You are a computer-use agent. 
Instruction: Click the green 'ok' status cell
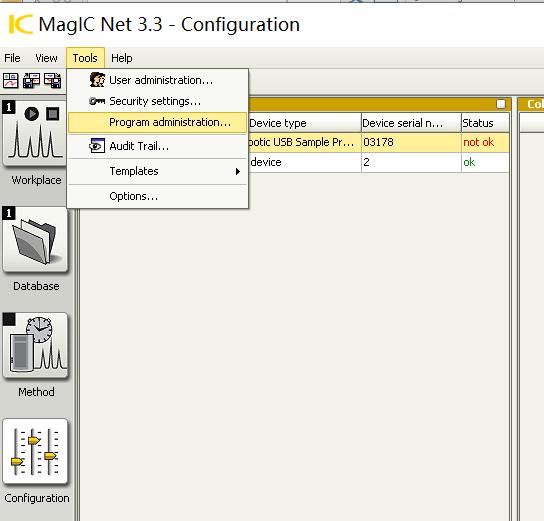[x=485, y=162]
